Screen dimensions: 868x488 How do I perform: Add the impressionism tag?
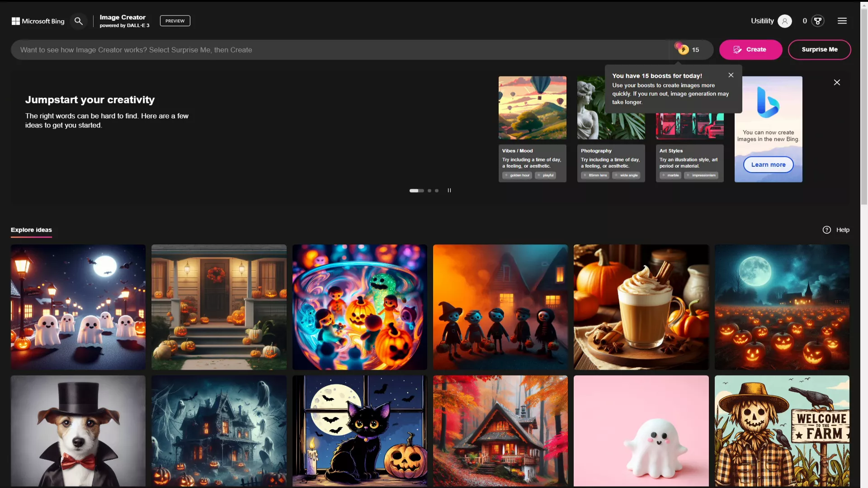tap(701, 175)
